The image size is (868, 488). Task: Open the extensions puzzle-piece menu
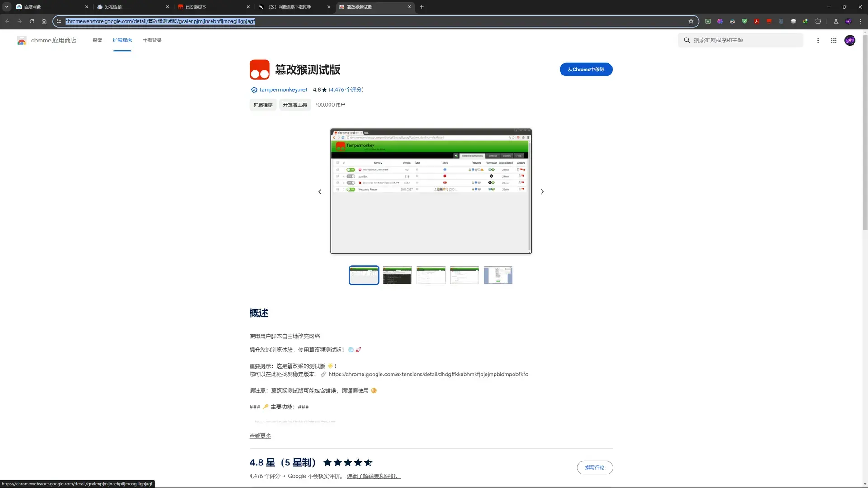point(818,21)
